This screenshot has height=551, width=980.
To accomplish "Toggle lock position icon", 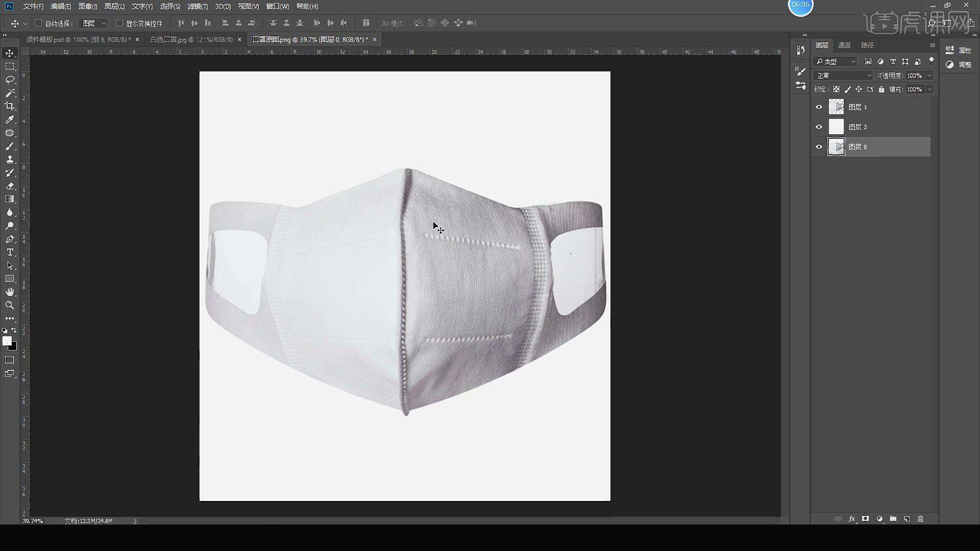I will pos(859,89).
